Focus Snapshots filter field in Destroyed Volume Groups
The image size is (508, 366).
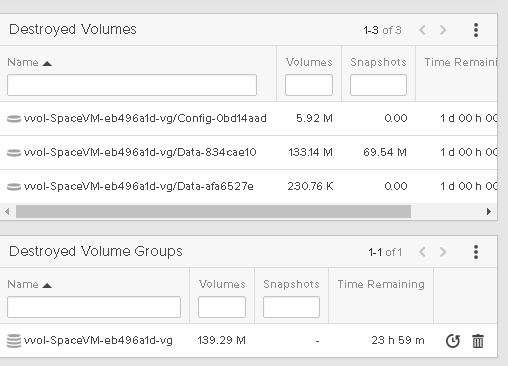click(291, 307)
